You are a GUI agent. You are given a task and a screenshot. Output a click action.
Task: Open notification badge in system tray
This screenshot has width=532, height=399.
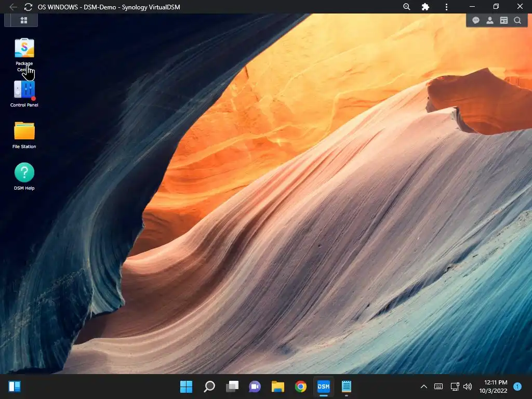(x=517, y=387)
